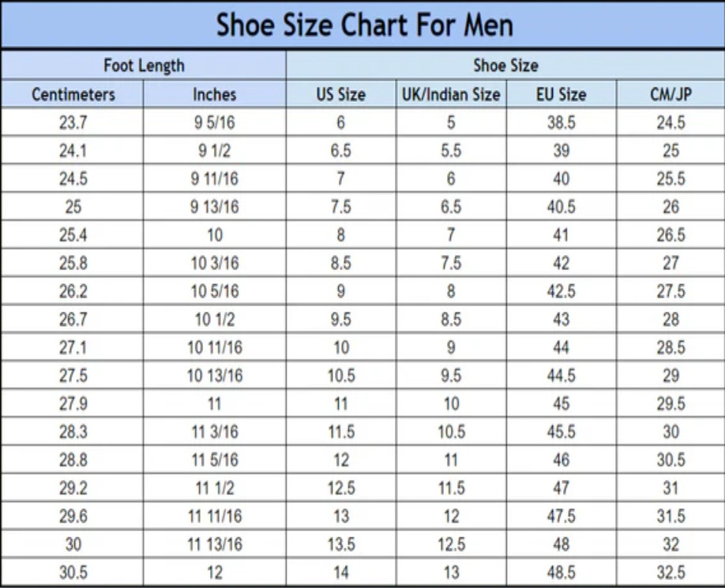Click the US size 13.5 cell
The height and width of the screenshot is (588, 725).
340,545
